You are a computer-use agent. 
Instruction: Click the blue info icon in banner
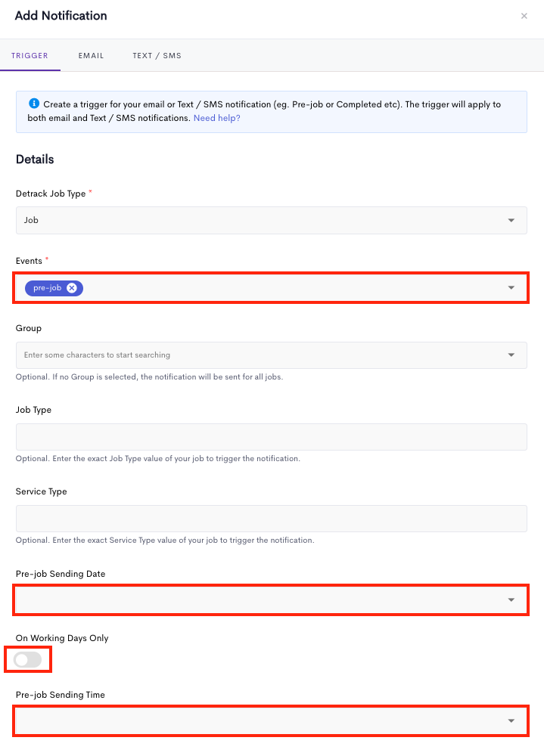point(34,103)
